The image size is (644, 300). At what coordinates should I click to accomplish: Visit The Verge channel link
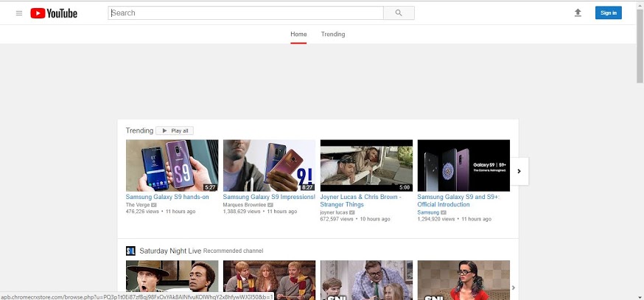coord(137,204)
